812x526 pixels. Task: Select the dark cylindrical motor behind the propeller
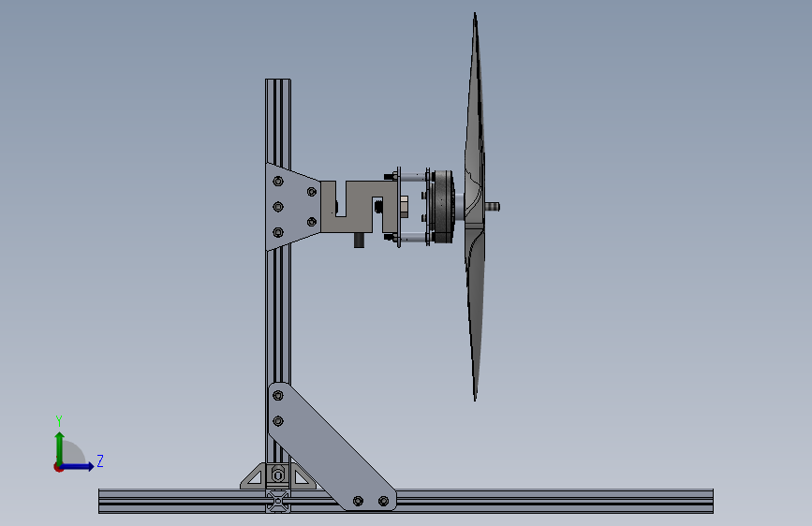click(443, 207)
